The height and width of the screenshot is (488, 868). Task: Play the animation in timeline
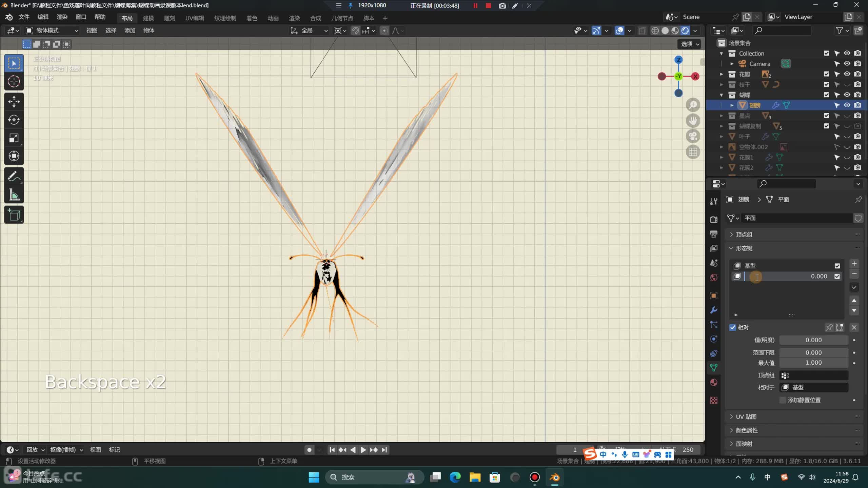(363, 450)
